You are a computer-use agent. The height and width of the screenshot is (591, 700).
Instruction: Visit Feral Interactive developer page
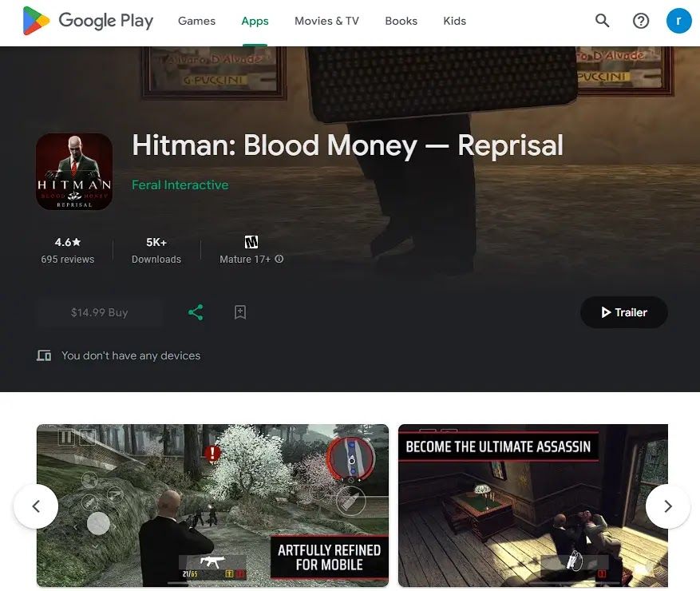(180, 185)
